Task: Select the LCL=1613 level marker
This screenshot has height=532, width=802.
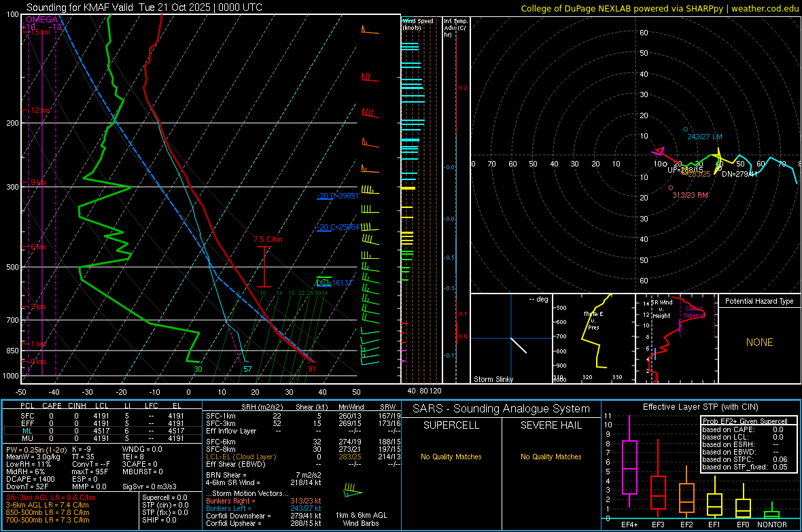Action: point(334,283)
